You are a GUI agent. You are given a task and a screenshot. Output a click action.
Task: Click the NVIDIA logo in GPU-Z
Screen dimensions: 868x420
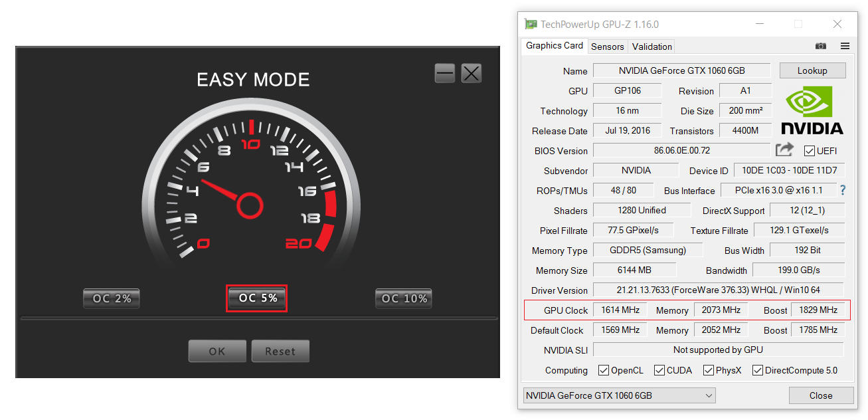click(x=812, y=112)
